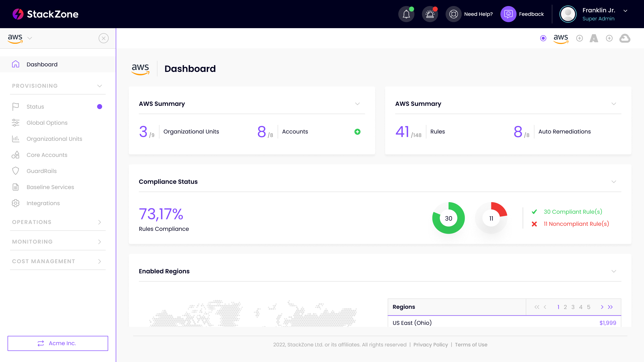Jump to first regions page arrows
This screenshot has height=362, width=644.
pos(537,307)
